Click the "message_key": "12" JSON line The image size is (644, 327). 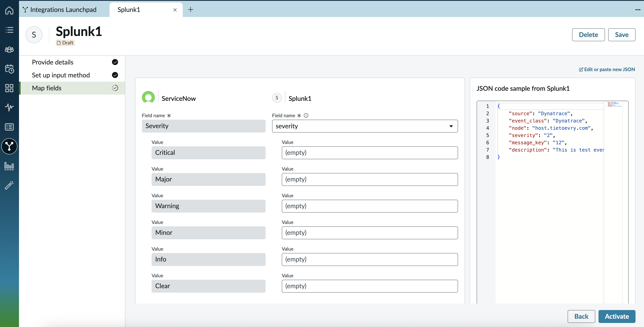[x=537, y=142]
